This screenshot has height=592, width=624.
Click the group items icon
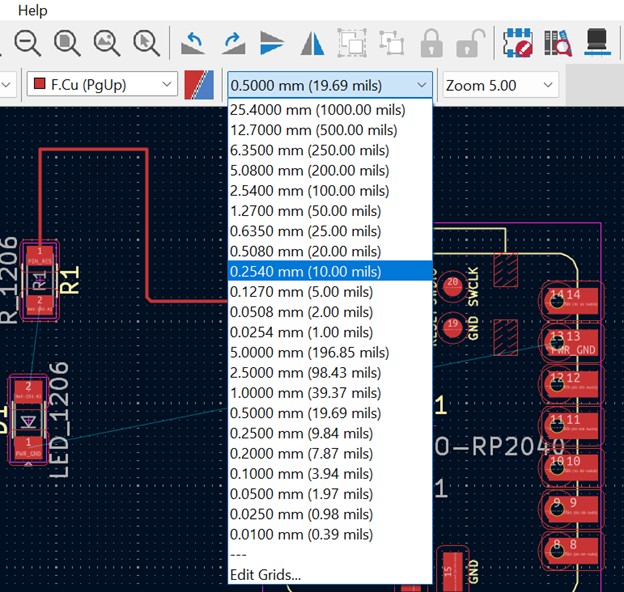point(352,42)
